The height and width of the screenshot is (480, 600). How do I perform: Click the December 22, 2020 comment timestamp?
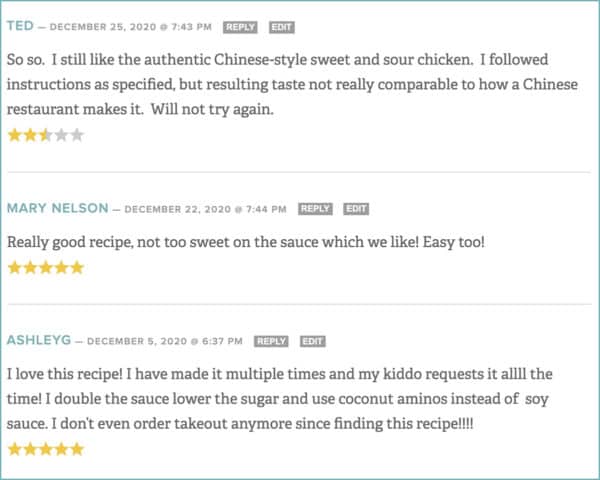(x=207, y=209)
